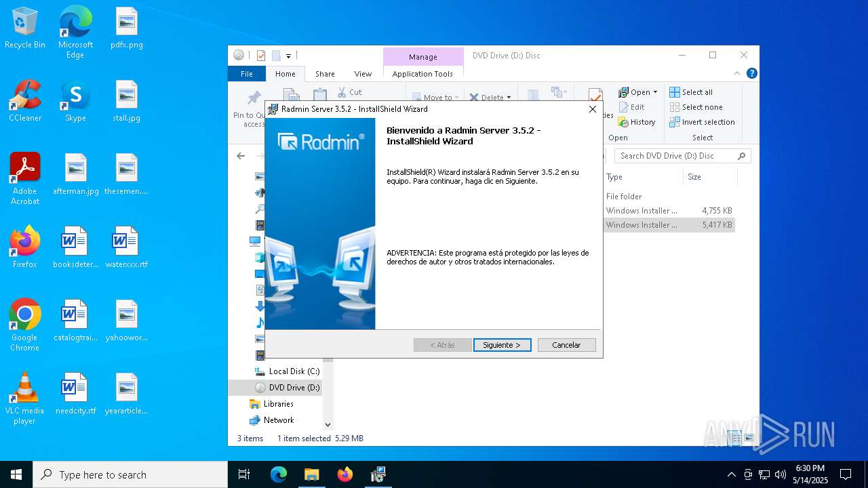The image size is (868, 488).
Task: Select the 4,755 KB Windows Installer file
Action: [x=669, y=211]
